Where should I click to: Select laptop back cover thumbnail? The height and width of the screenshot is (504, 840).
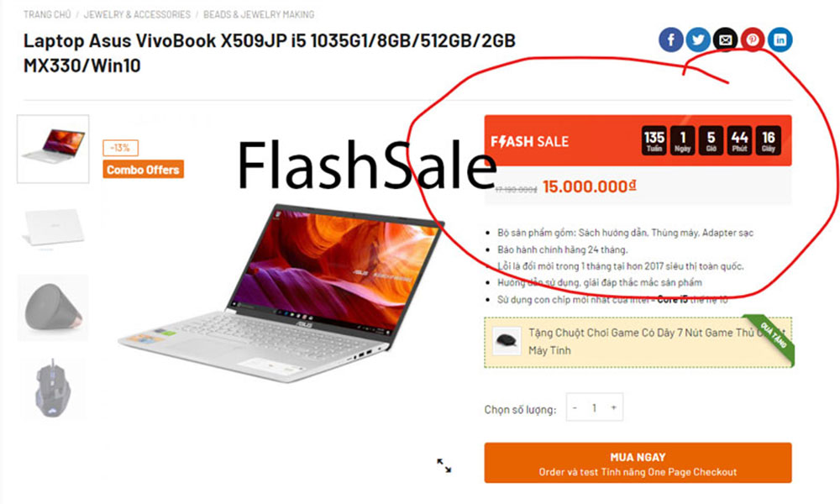pos(53,228)
